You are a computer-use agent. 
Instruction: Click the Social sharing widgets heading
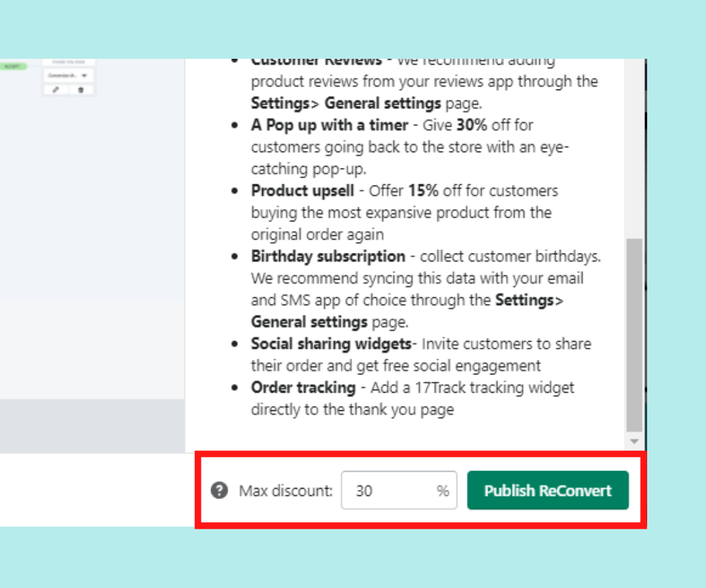click(331, 344)
